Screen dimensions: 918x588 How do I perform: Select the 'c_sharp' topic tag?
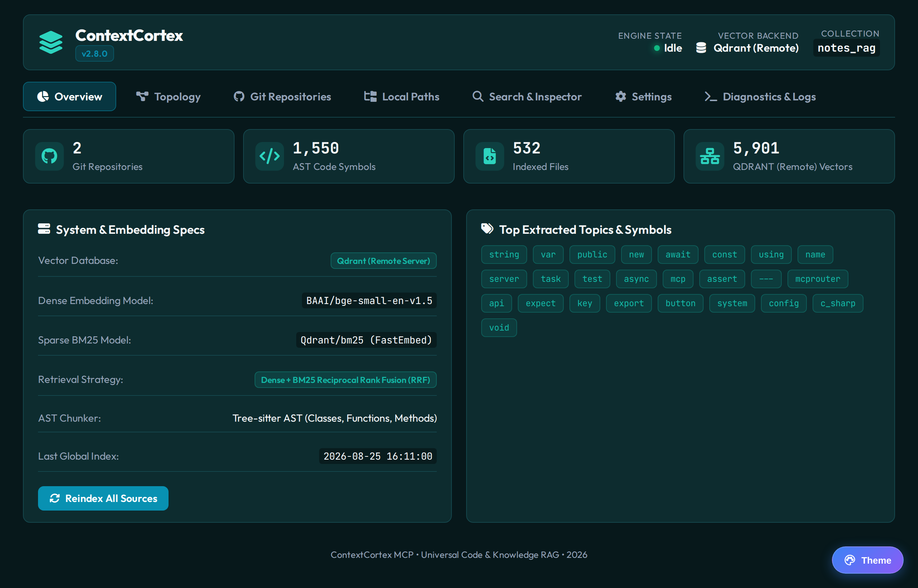point(838,304)
